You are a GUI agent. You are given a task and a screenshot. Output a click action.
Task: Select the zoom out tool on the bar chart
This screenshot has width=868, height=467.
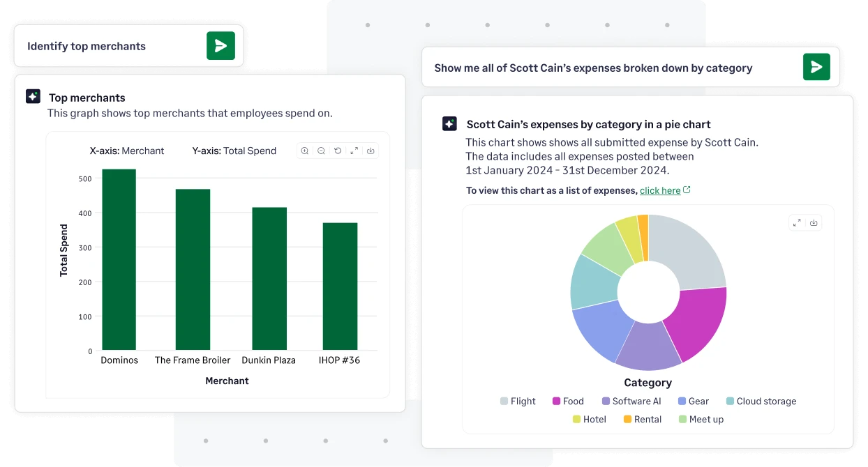(321, 151)
